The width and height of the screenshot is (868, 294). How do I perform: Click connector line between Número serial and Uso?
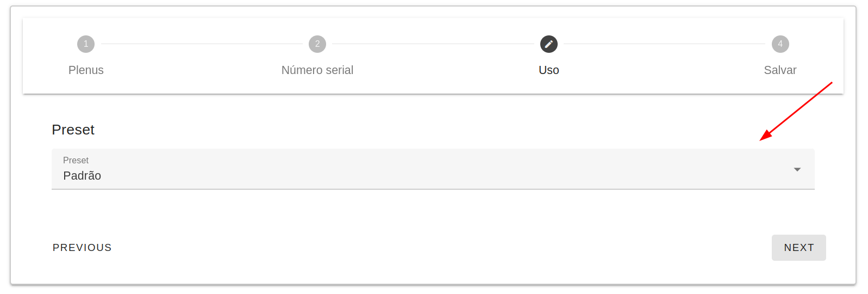(x=433, y=44)
